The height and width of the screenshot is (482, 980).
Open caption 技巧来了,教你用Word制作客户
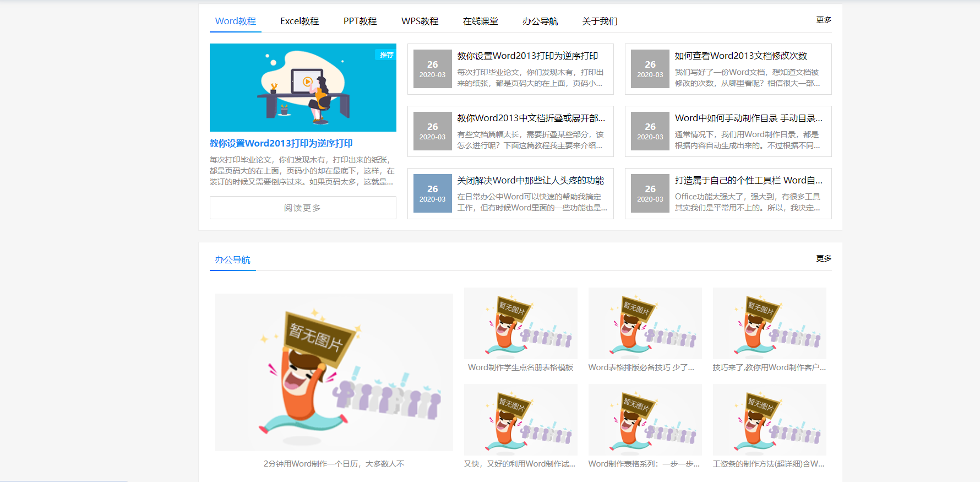point(769,367)
